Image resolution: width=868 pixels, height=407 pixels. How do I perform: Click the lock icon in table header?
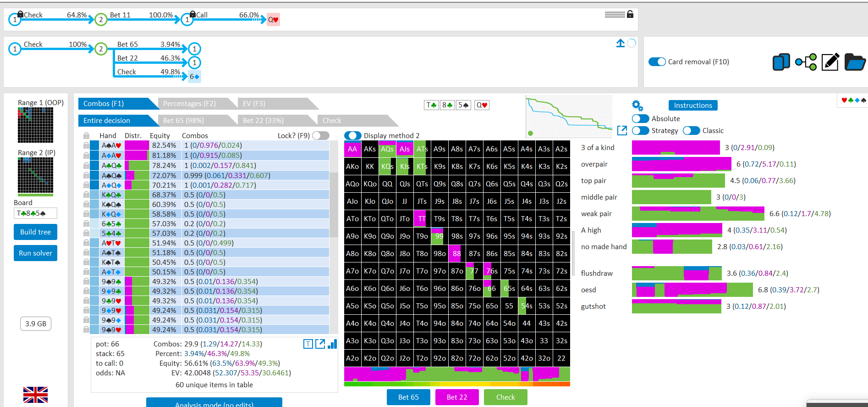pos(86,136)
